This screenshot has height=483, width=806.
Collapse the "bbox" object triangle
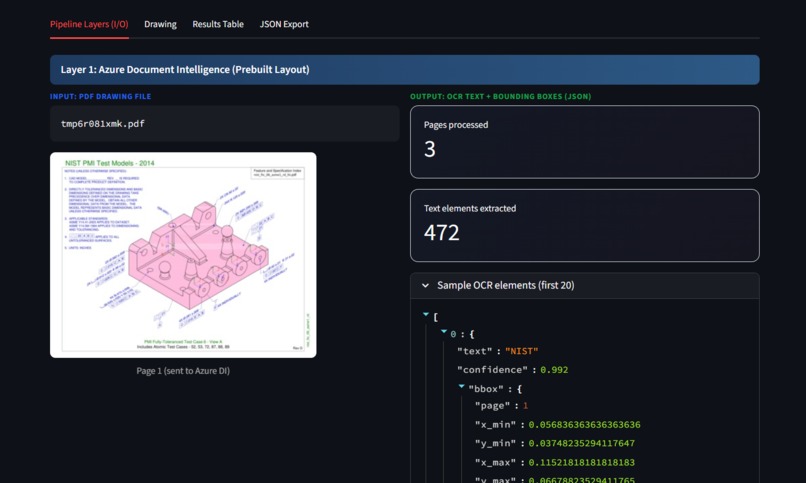(x=461, y=386)
